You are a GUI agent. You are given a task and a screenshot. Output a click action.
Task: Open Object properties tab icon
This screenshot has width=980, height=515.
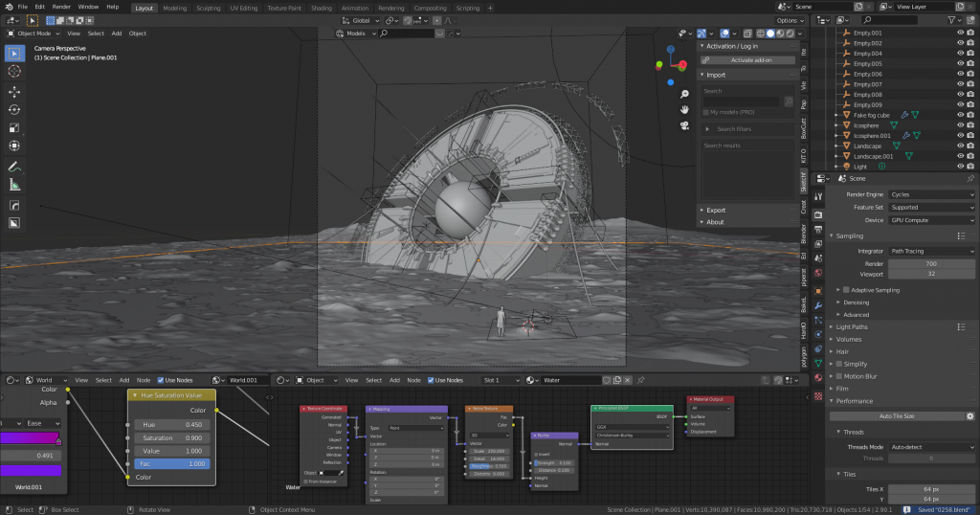818,291
